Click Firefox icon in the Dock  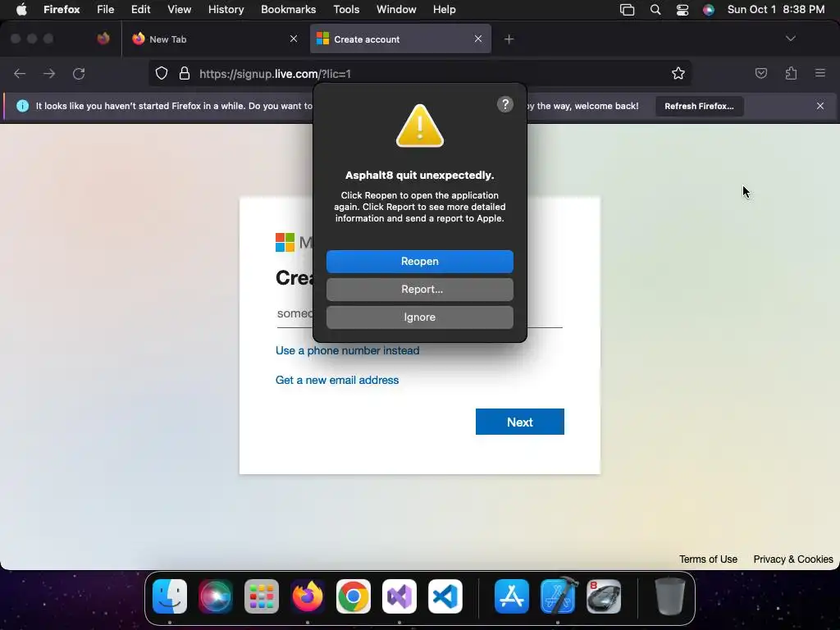coord(308,596)
